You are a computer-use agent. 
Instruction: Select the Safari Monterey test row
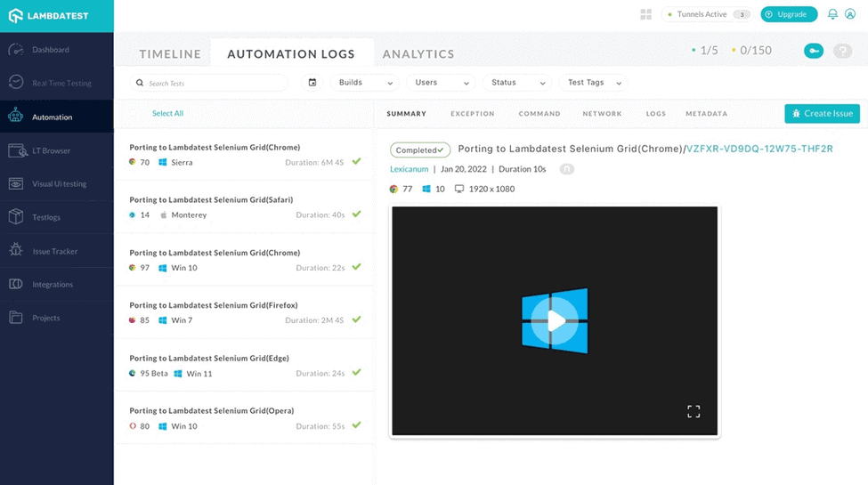tap(244, 207)
